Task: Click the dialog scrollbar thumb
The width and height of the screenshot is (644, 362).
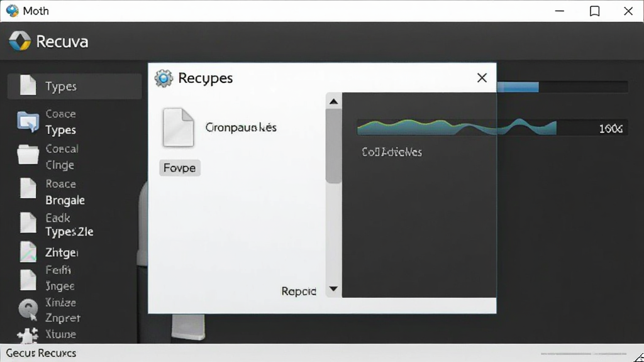Action: pos(333,146)
